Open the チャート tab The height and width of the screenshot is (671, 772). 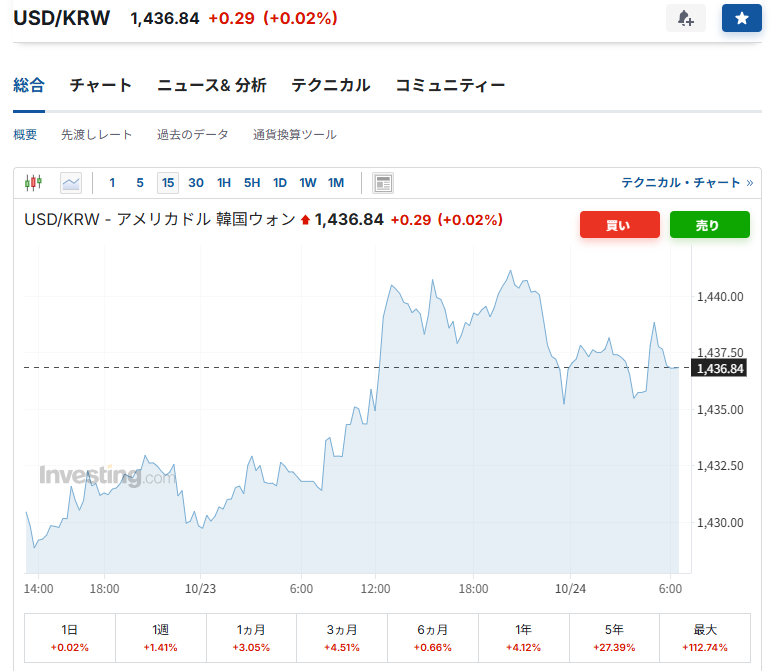[x=101, y=85]
